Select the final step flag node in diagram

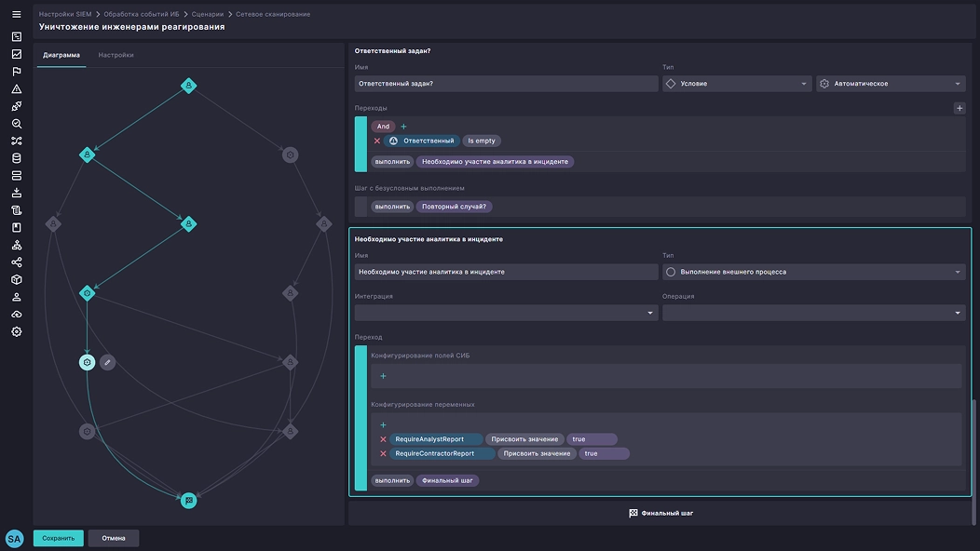click(x=188, y=500)
